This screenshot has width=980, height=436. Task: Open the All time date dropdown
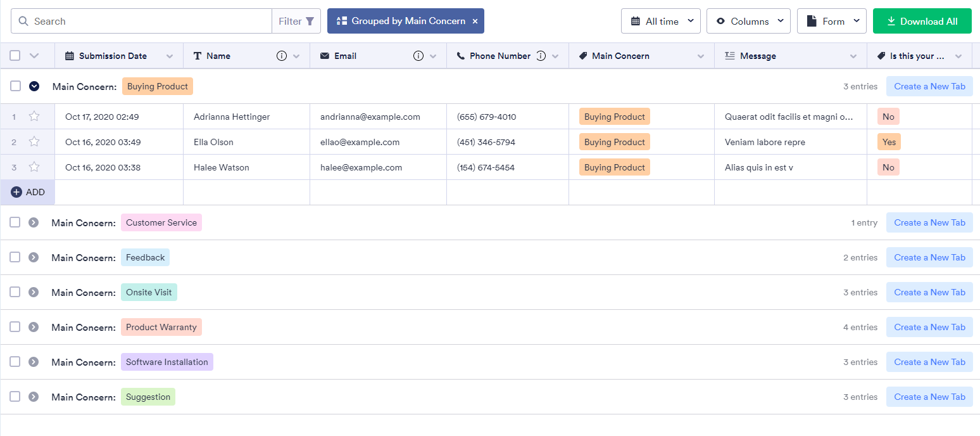(x=660, y=22)
